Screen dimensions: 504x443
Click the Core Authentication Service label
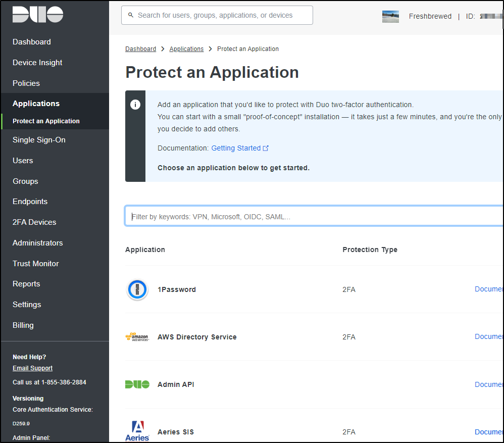pos(53,410)
